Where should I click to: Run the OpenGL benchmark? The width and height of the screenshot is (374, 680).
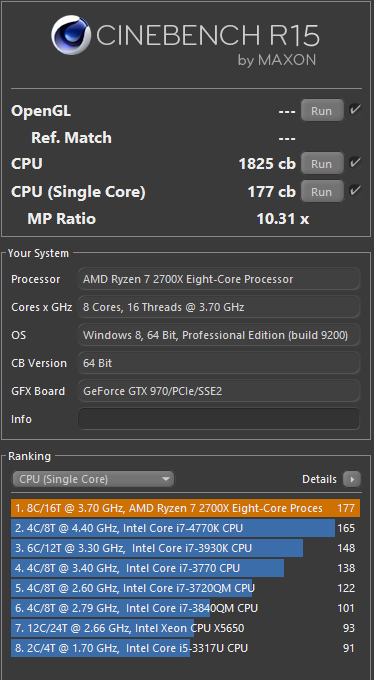tap(322, 111)
